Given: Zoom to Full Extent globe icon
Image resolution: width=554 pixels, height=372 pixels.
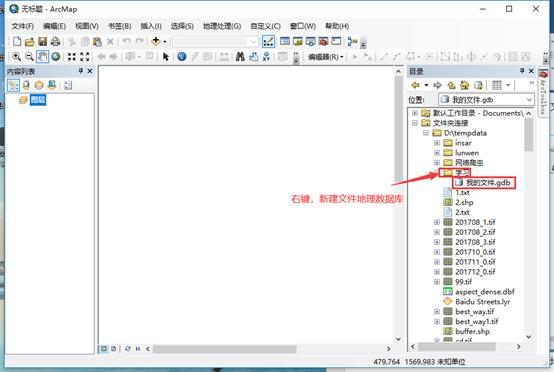Looking at the screenshot, I should point(55,57).
